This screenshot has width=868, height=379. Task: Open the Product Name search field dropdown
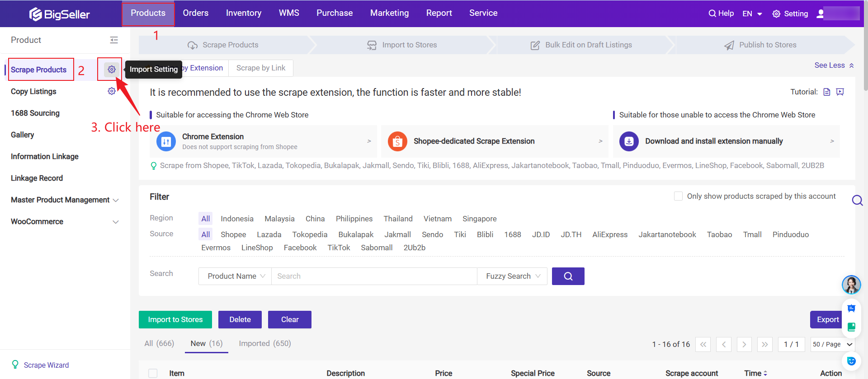tap(235, 276)
